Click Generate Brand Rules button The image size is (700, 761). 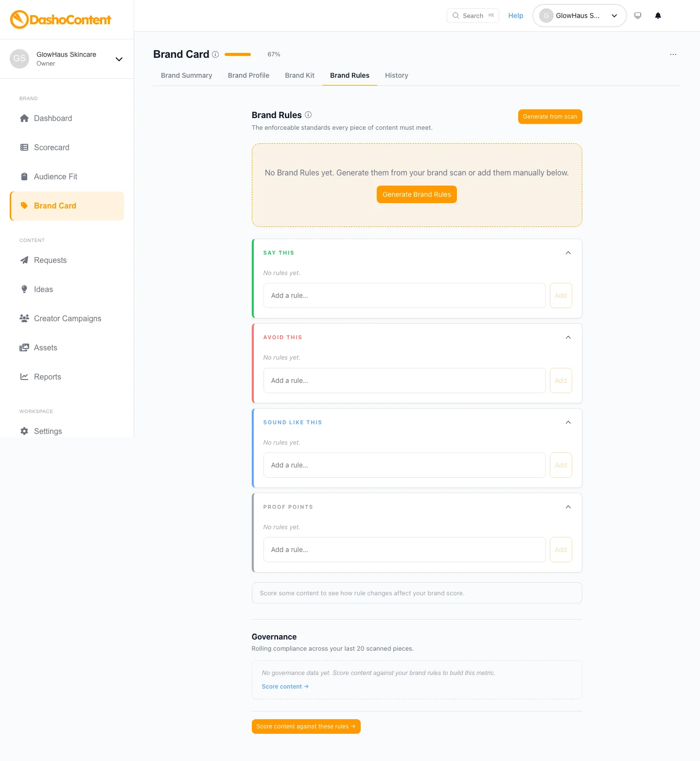(417, 194)
